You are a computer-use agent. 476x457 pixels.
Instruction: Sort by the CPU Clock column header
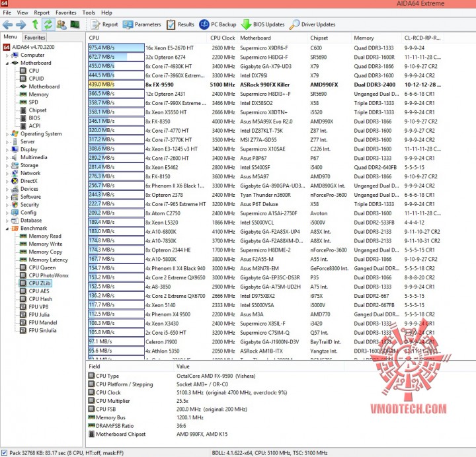[223, 38]
